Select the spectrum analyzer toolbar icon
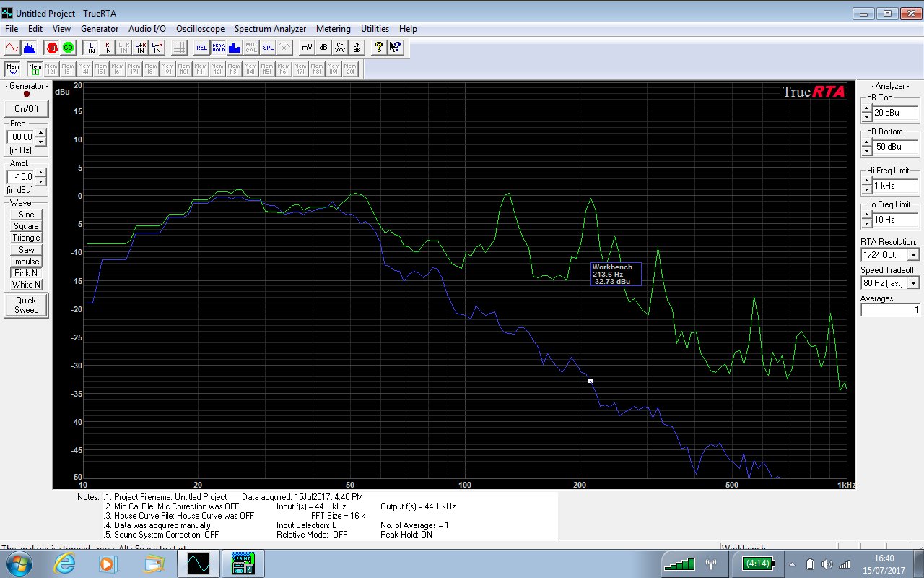The image size is (924, 578). [30, 48]
